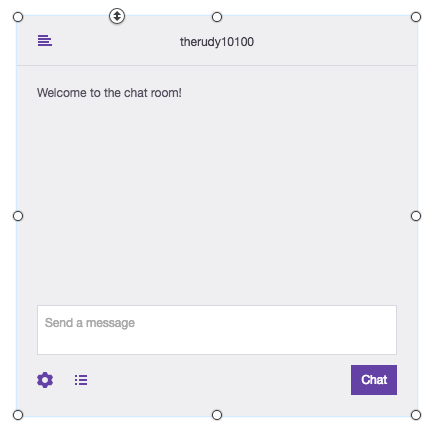This screenshot has width=432, height=432.
Task: Click the right-middle edge selection handle
Action: [x=416, y=216]
